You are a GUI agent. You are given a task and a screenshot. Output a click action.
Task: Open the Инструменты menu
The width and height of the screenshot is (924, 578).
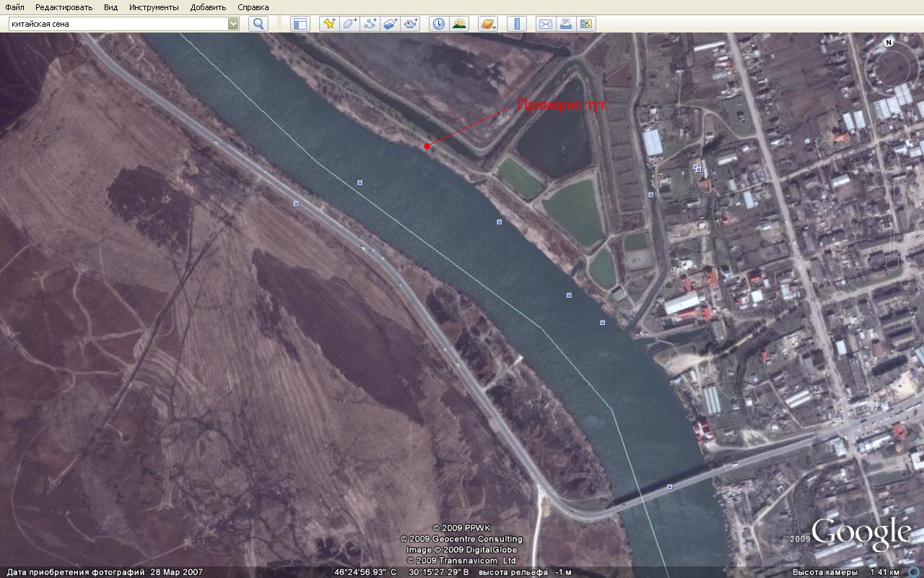(x=154, y=7)
